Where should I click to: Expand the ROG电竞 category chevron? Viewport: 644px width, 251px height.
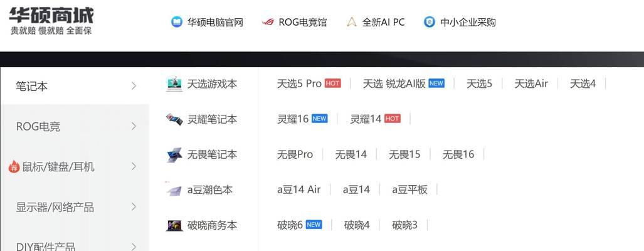134,126
